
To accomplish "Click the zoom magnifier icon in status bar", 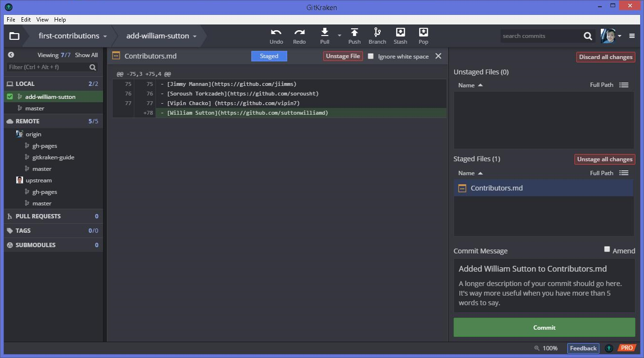I will pos(537,348).
